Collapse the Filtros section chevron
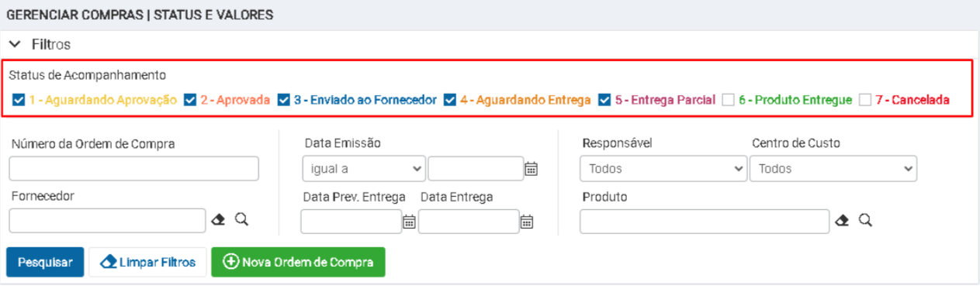The image size is (980, 286). (14, 45)
